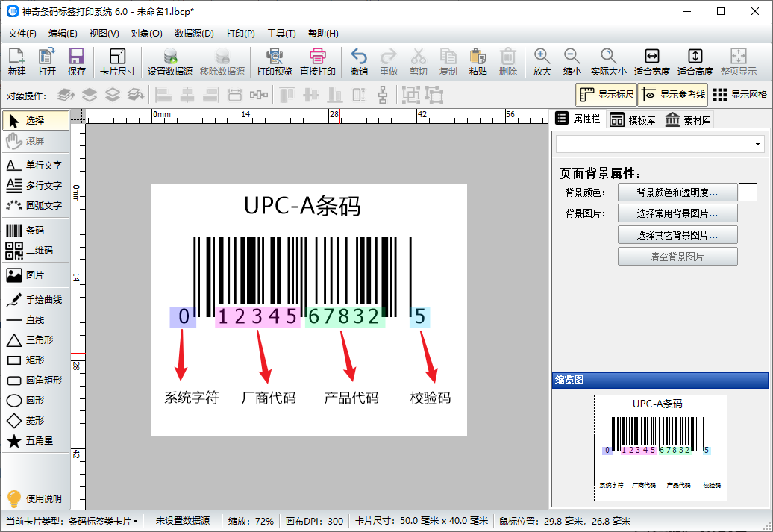This screenshot has height=532, width=773.
Task: Pick the 单行文字 single-line text tool
Action: [36, 165]
